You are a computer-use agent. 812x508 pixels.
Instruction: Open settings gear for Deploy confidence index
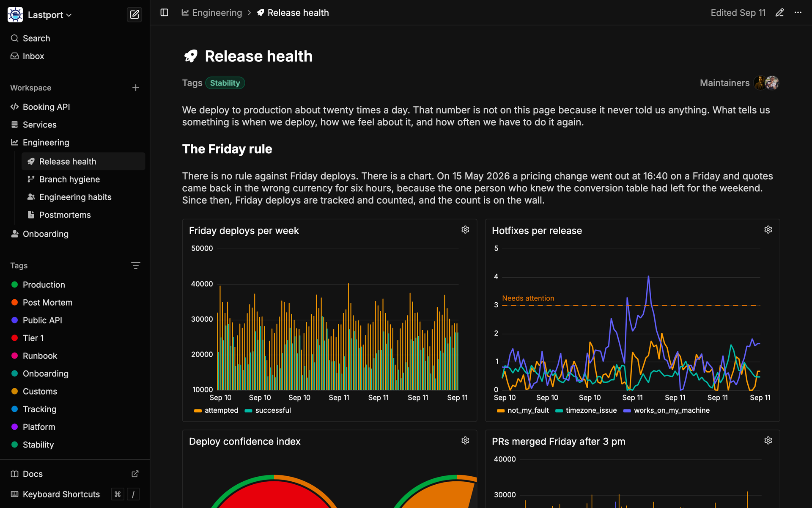(465, 440)
